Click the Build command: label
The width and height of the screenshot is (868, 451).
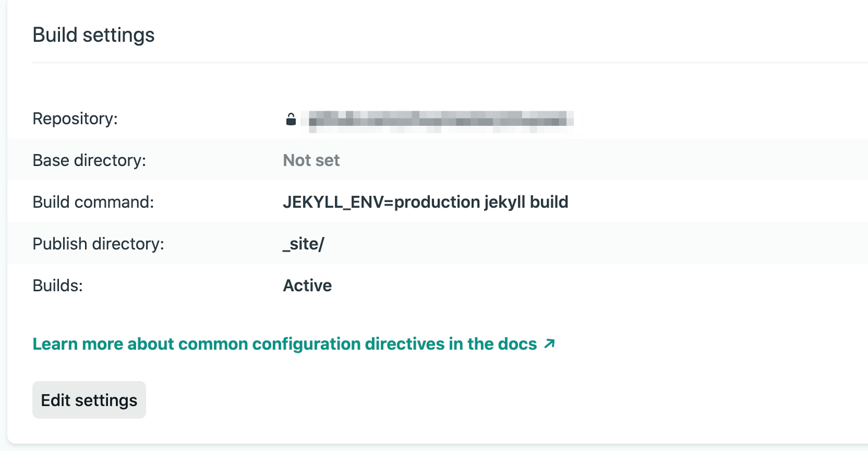93,202
